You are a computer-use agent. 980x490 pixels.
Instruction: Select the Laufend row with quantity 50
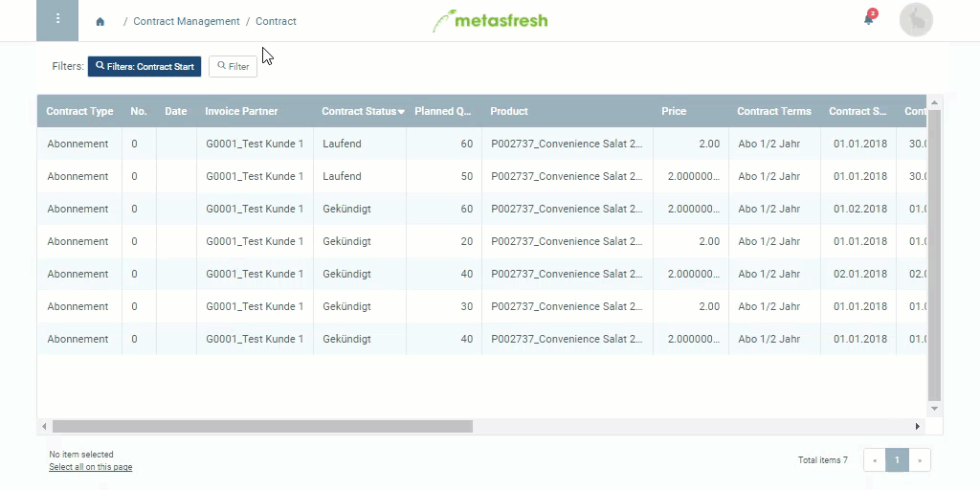click(482, 176)
